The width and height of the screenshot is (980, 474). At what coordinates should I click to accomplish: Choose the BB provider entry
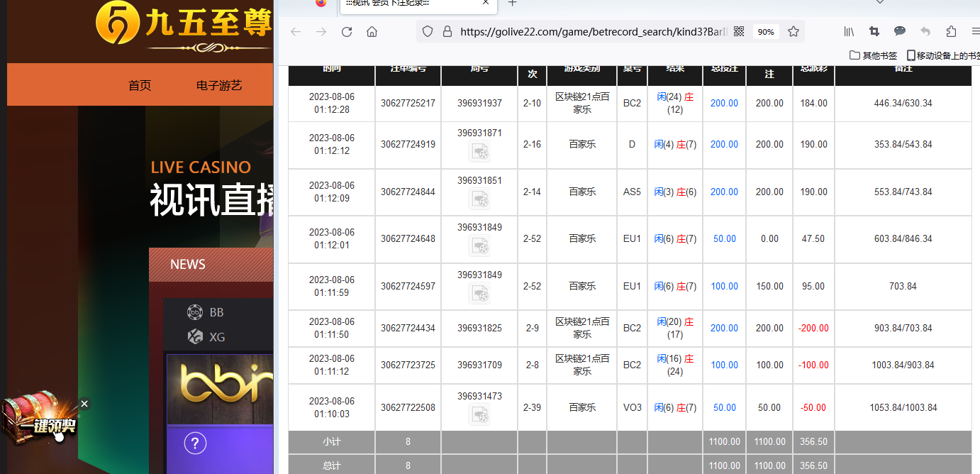(x=206, y=312)
